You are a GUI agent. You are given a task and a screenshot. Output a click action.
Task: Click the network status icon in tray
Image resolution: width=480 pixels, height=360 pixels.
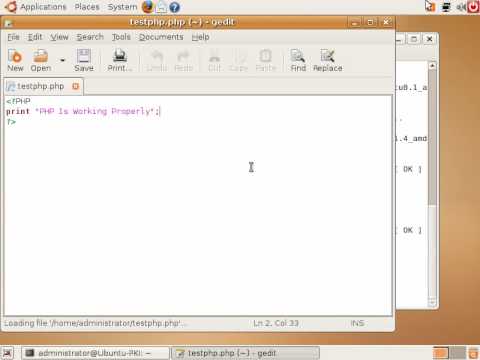(446, 7)
